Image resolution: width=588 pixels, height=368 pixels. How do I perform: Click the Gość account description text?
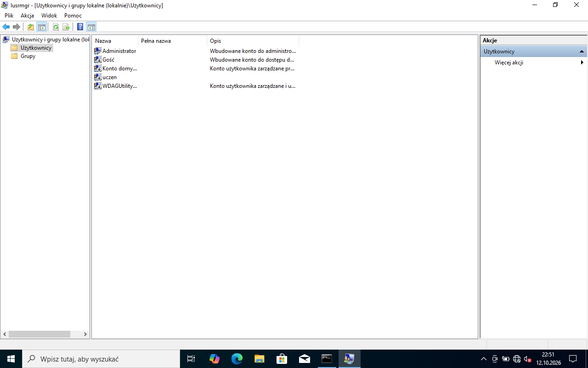pyautogui.click(x=252, y=60)
